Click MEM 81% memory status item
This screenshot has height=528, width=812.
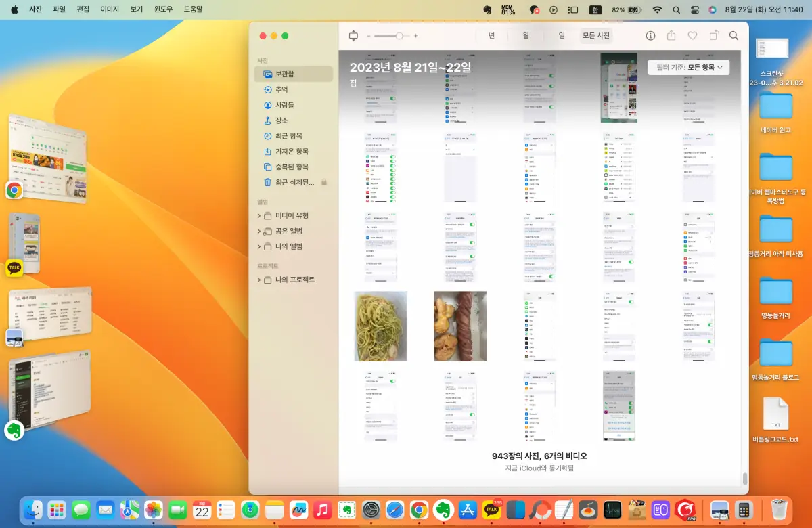pyautogui.click(x=508, y=10)
